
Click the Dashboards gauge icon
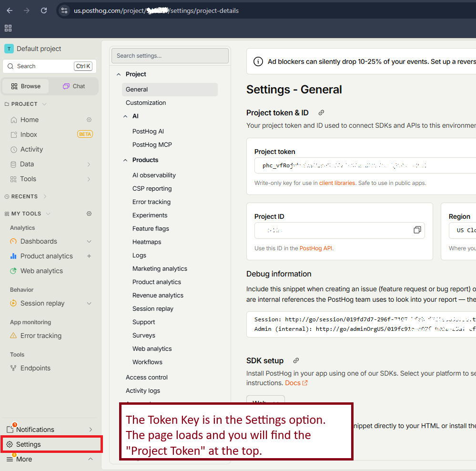pos(13,241)
